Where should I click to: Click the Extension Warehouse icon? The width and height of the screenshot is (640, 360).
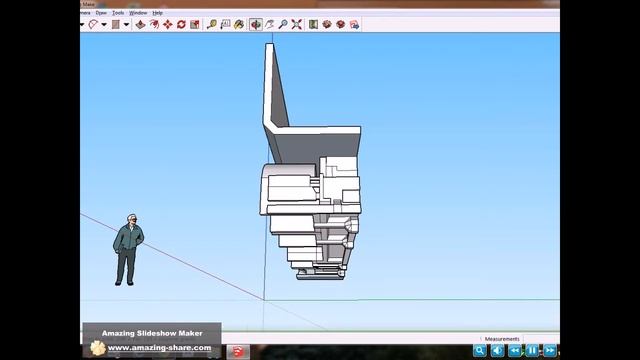click(354, 24)
